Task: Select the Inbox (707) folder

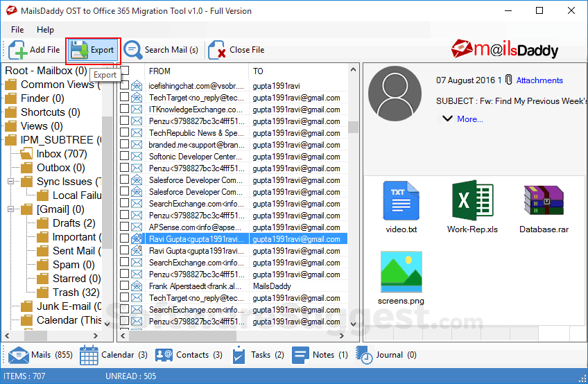Action: 62,154
